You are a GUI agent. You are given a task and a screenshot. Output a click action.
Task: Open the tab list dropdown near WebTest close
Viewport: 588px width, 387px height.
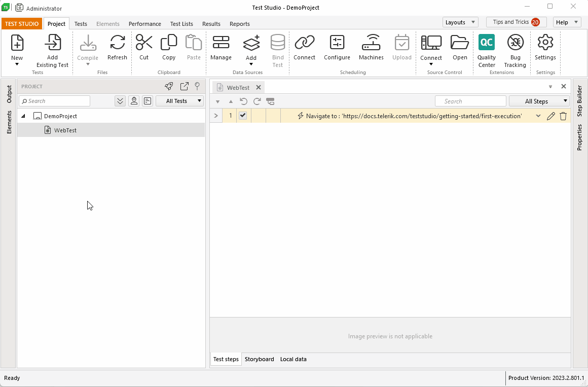(550, 87)
